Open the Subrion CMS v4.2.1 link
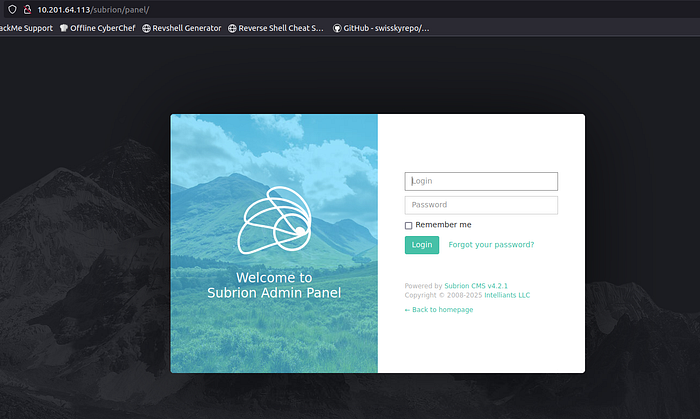Screen dimensions: 700x419 pos(476,286)
